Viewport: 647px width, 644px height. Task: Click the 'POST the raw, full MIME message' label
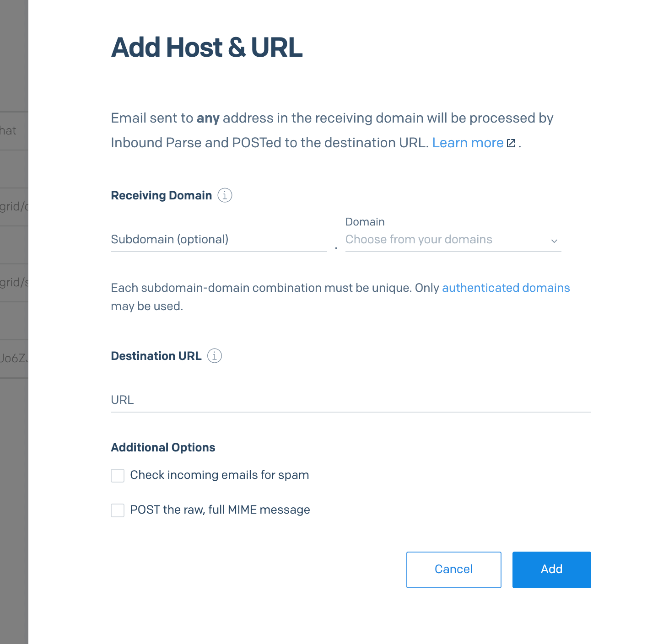click(220, 510)
